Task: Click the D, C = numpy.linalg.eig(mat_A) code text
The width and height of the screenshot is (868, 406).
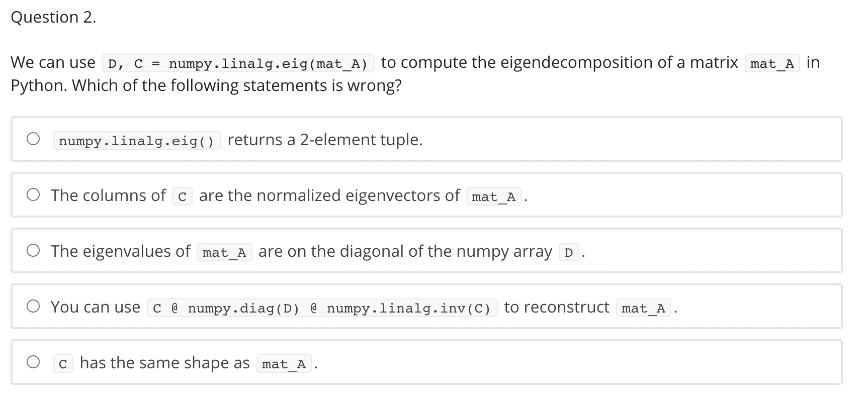Action: 237,63
